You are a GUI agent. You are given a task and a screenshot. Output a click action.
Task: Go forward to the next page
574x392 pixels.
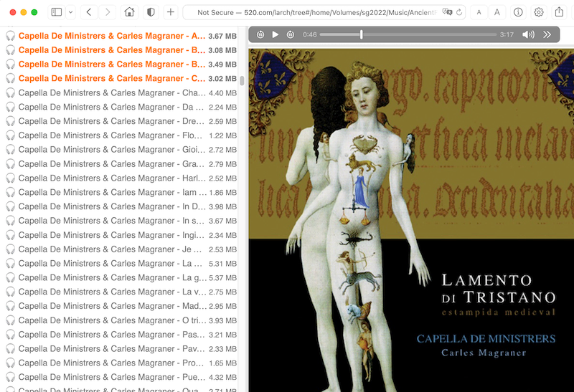[107, 12]
